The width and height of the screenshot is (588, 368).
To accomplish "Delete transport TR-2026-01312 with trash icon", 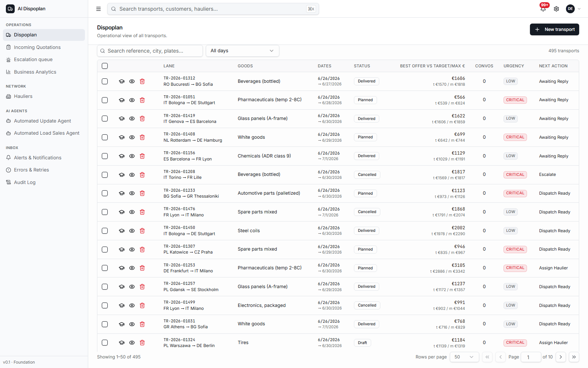I will pyautogui.click(x=142, y=81).
